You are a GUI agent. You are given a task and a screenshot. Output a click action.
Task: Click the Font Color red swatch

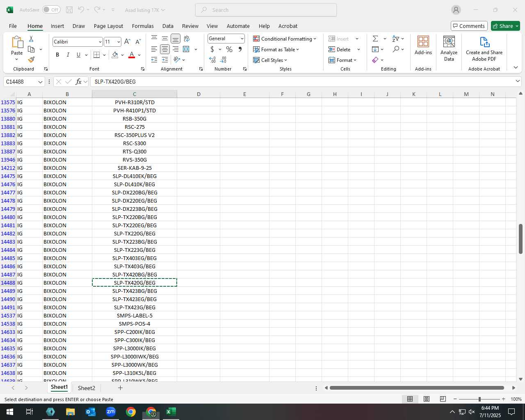(132, 55)
